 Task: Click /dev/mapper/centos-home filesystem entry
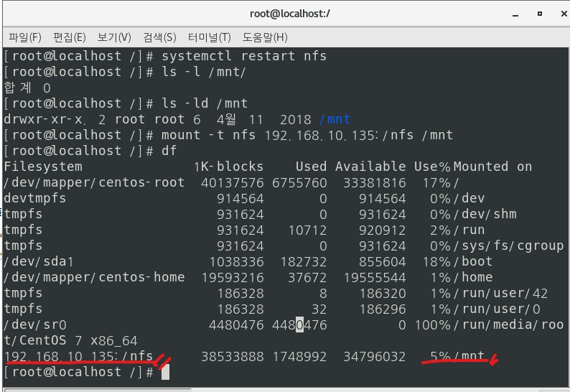[x=94, y=277]
